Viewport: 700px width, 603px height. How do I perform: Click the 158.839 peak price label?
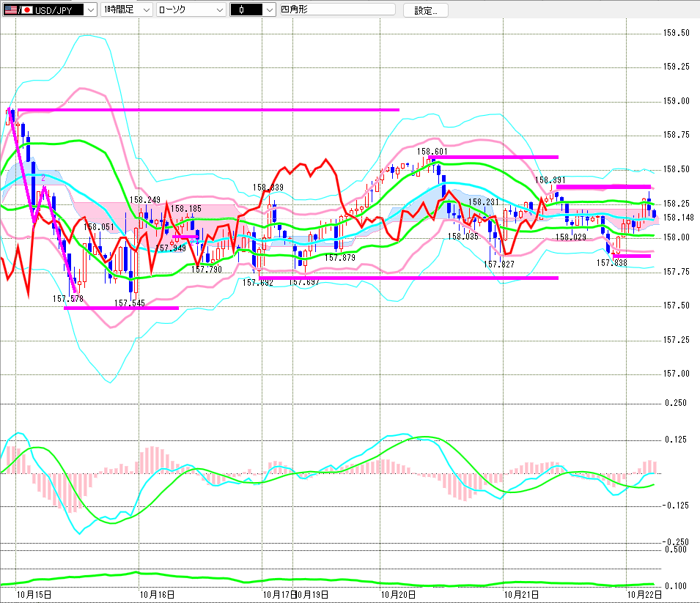point(268,187)
